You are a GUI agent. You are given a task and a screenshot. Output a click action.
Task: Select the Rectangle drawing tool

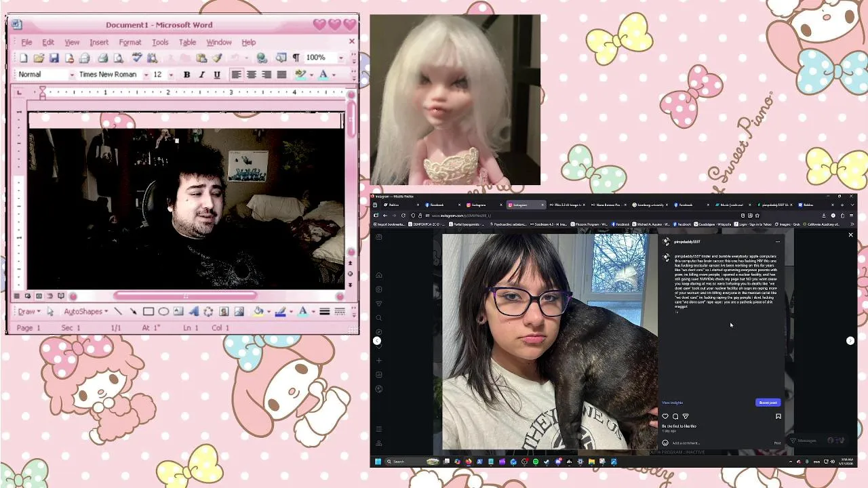click(x=149, y=312)
